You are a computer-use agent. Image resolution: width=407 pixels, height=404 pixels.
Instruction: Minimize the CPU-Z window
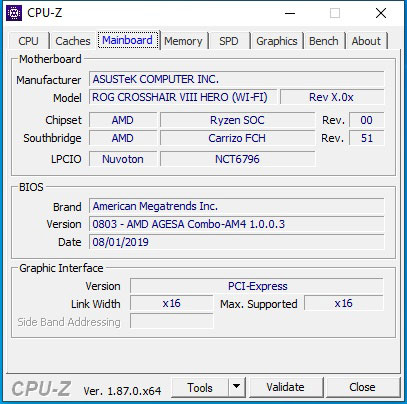click(290, 13)
